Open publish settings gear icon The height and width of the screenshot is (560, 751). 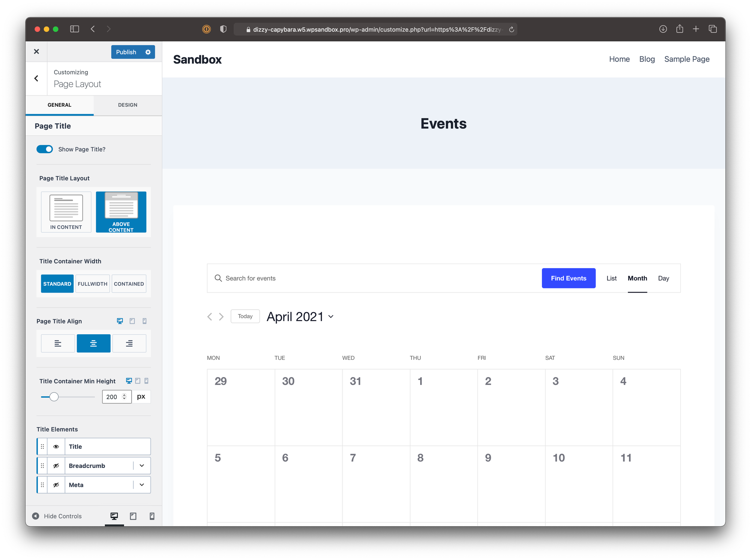(148, 52)
